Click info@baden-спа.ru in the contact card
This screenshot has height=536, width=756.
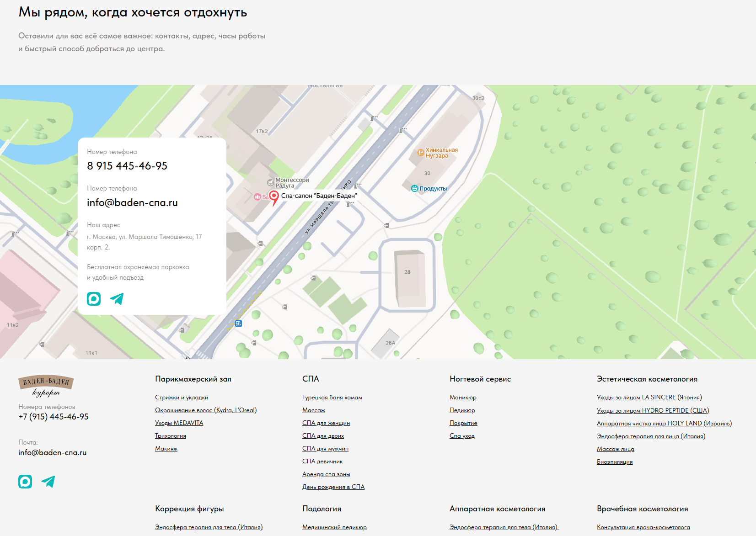click(132, 202)
